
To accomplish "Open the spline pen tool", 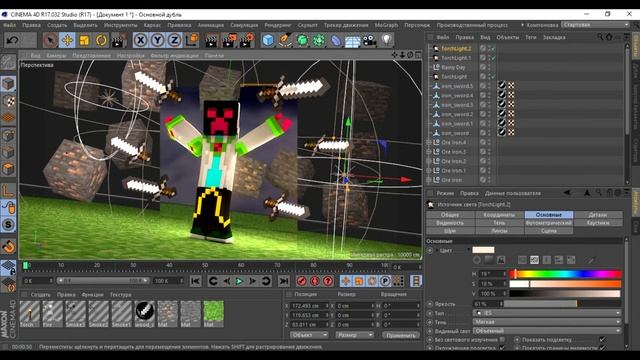I will point(285,40).
